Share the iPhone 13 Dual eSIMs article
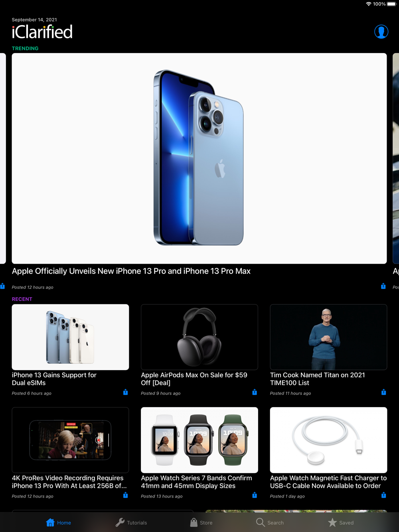Image resolution: width=399 pixels, height=532 pixels. (125, 392)
